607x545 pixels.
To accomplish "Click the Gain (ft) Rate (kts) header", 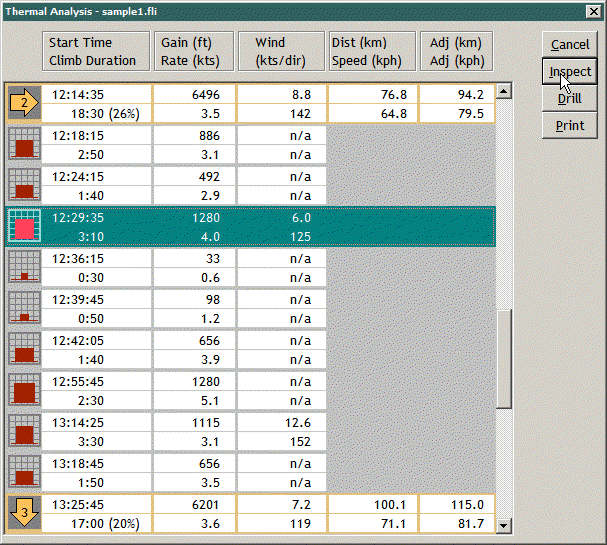I will click(194, 52).
